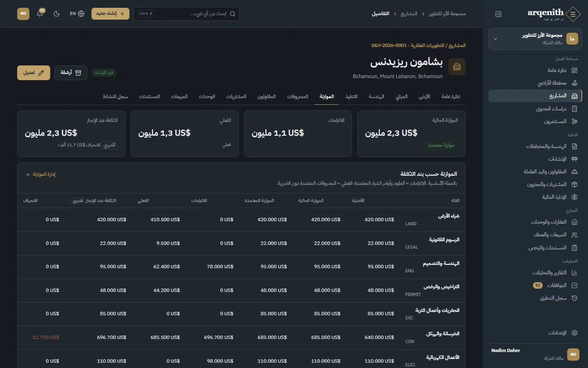Switch to 'سجل النشاط' tab
Image resolution: width=588 pixels, height=368 pixels.
pyautogui.click(x=116, y=96)
